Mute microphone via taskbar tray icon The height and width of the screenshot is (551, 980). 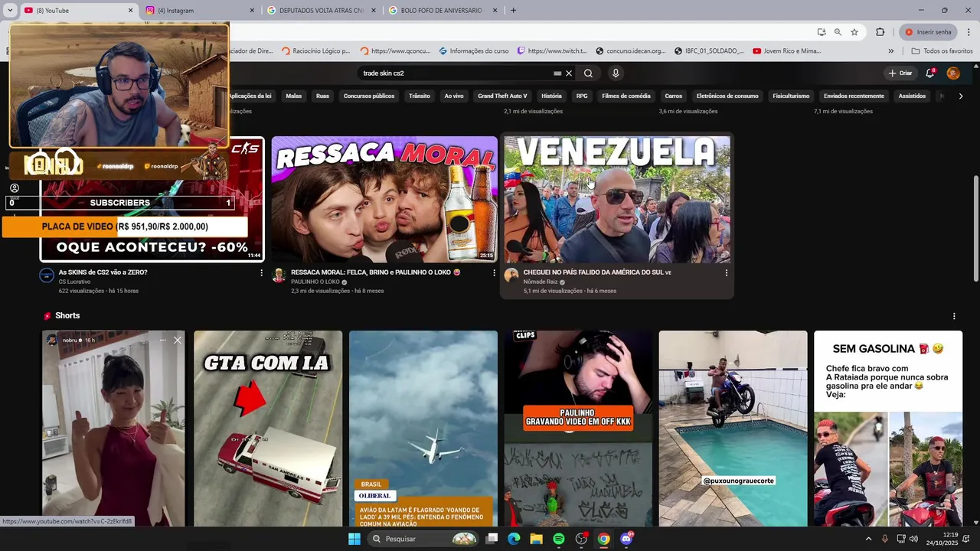point(885,539)
